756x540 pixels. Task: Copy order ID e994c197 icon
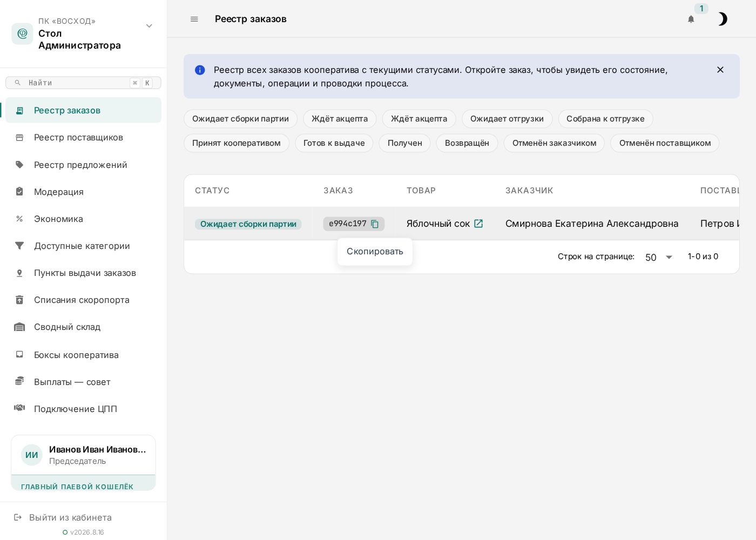375,224
